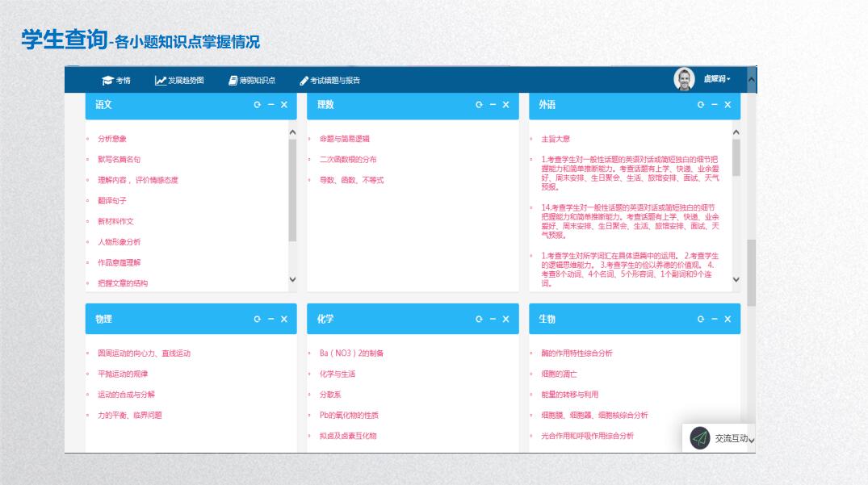
Task: Select 细胞的凋亡 item
Action: click(559, 374)
